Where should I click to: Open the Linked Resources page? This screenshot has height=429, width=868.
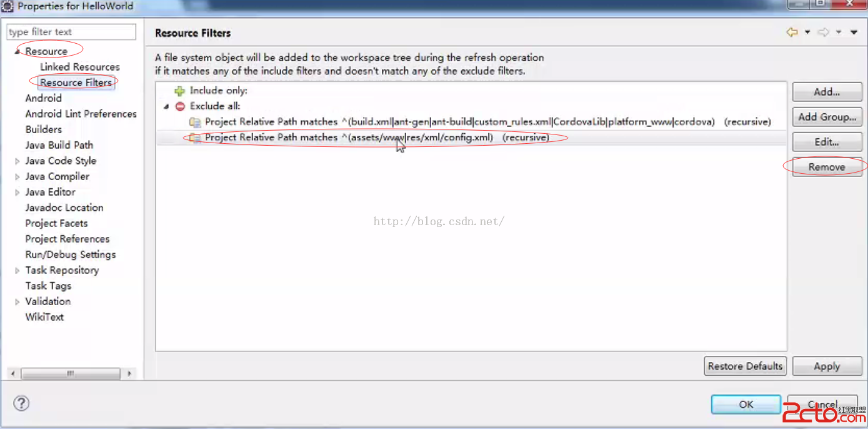point(80,67)
